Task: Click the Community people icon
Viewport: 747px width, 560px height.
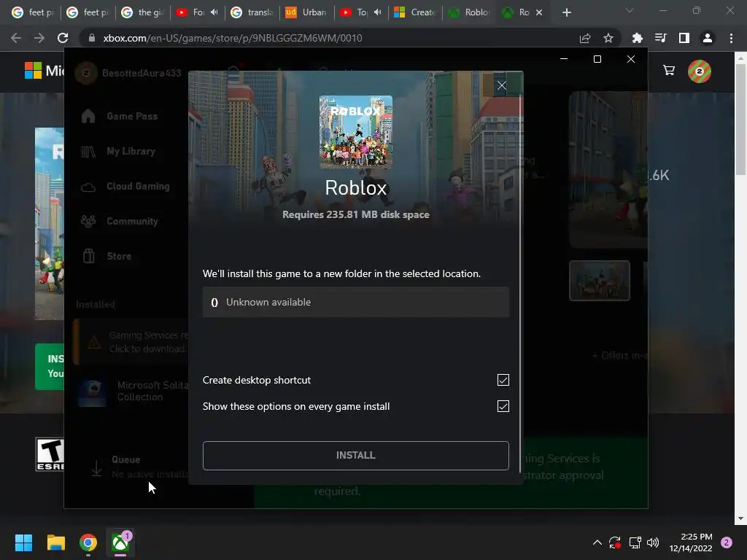Action: point(88,222)
